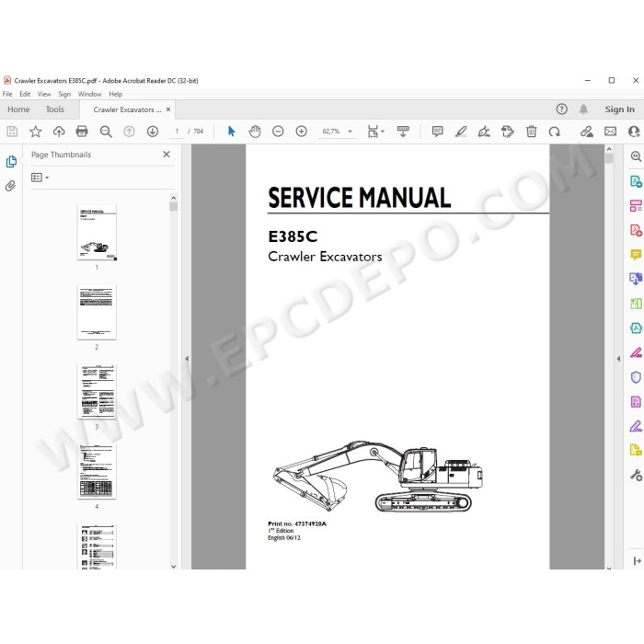This screenshot has height=644, width=644.
Task: Close the Page Thumbnails panel
Action: coord(167,155)
